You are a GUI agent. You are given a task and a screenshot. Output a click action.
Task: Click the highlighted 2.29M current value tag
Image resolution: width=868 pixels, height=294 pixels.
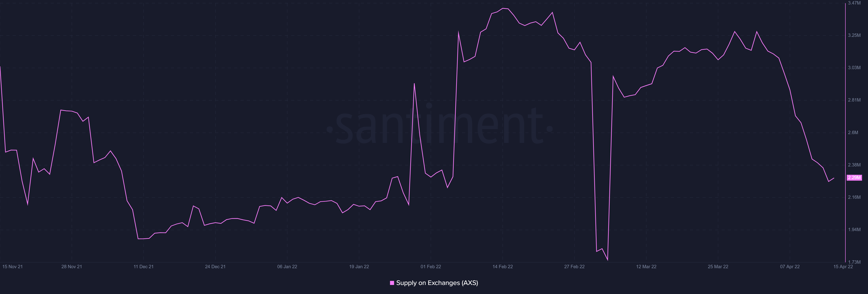tap(854, 178)
